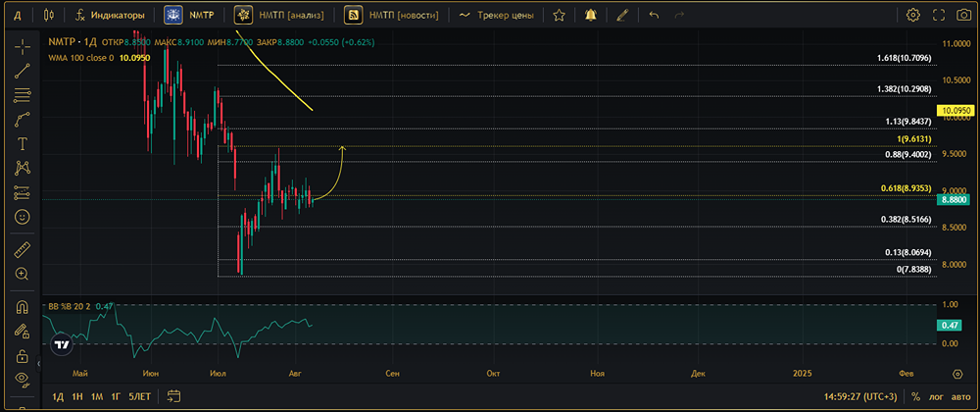Select the ruler measure tool
The width and height of the screenshot is (980, 412).
click(x=23, y=249)
